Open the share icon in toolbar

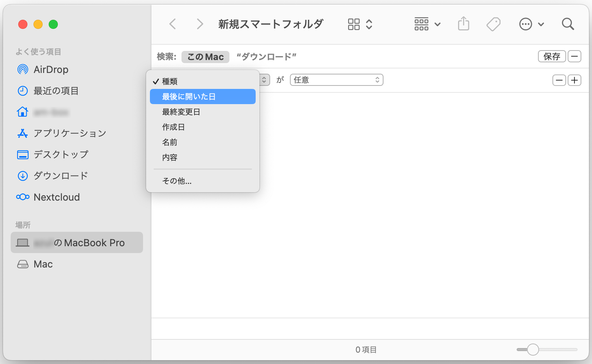coord(463,24)
